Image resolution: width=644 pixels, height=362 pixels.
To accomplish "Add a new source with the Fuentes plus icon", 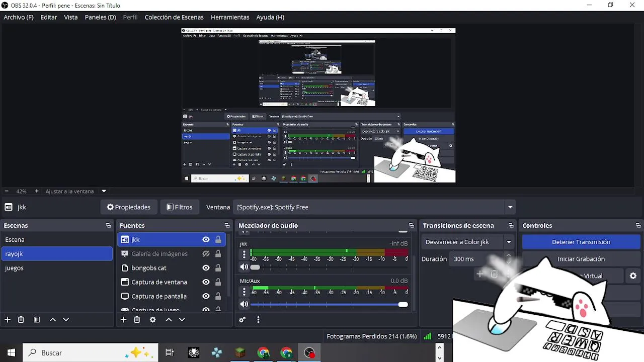I will coord(123,320).
